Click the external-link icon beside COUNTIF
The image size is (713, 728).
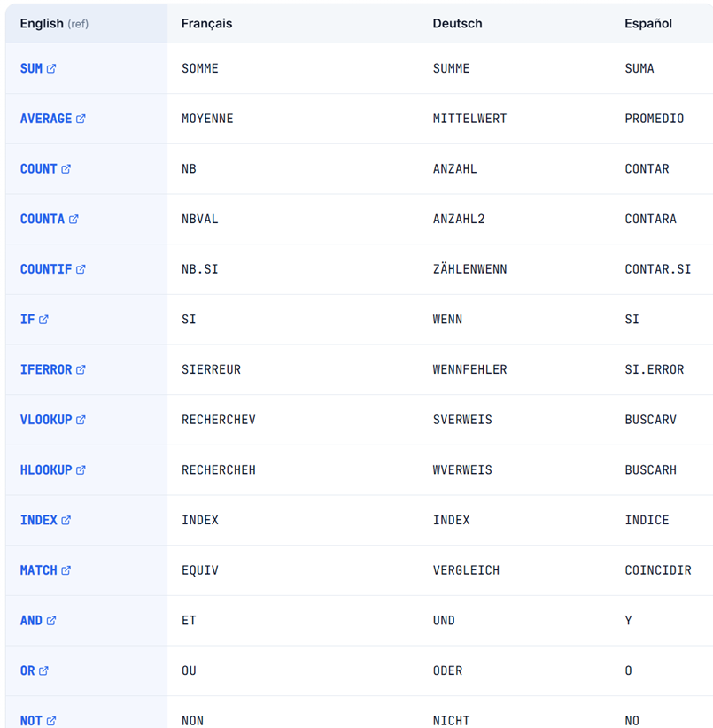[x=81, y=269]
